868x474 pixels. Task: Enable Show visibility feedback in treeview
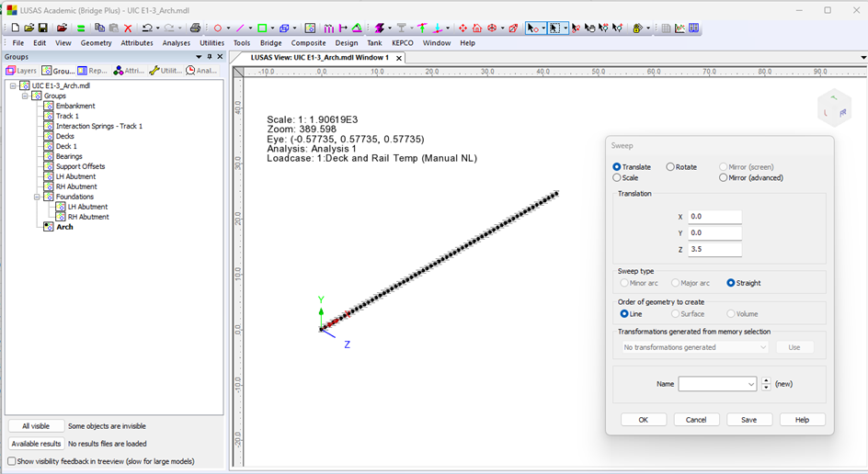(x=11, y=461)
